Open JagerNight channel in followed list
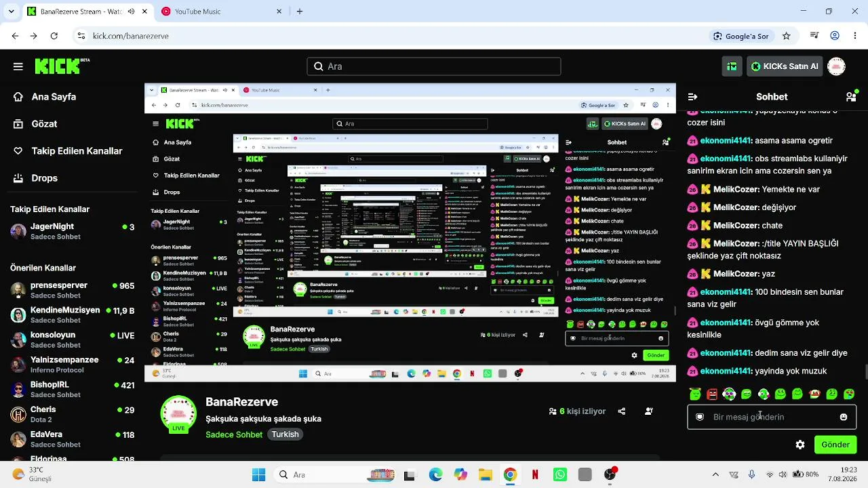The width and height of the screenshot is (868, 488). coord(72,231)
